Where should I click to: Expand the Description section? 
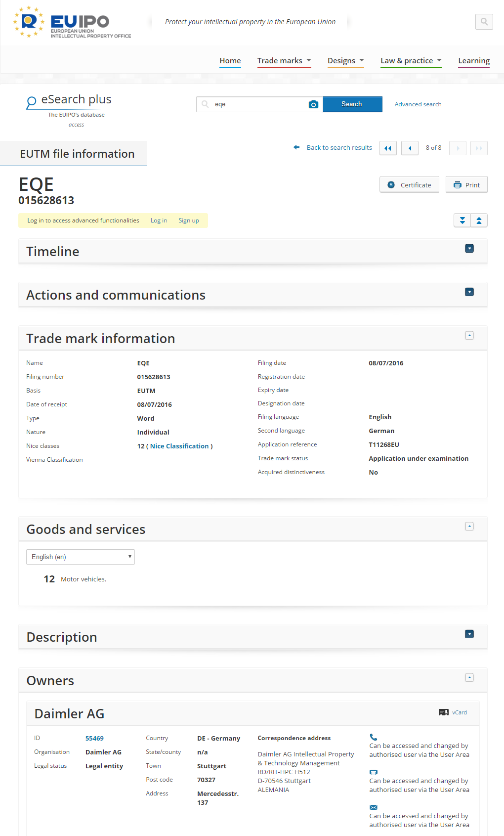(469, 634)
